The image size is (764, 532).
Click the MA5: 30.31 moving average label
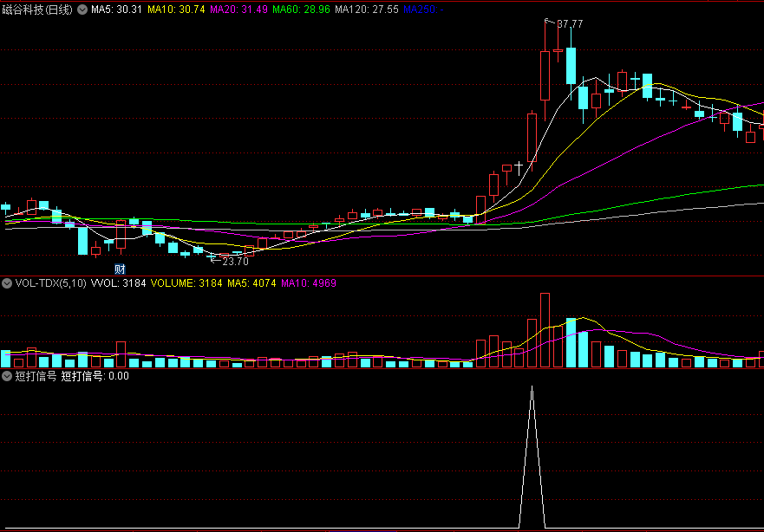(116, 10)
